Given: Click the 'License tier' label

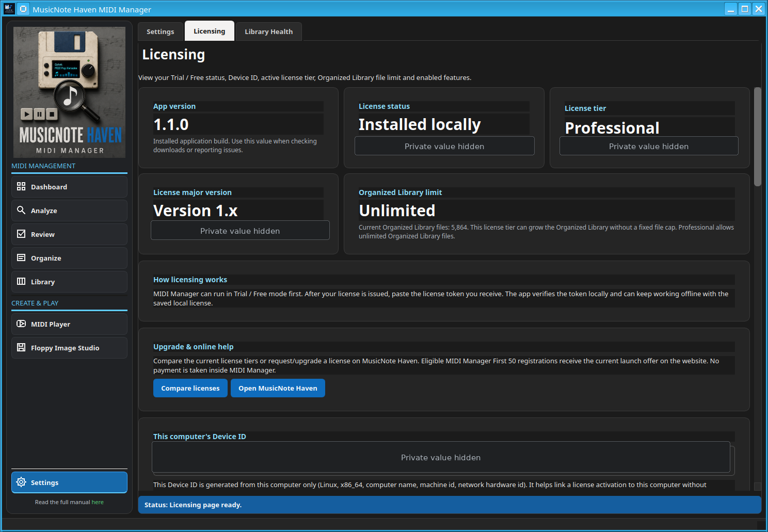Looking at the screenshot, I should pos(585,108).
